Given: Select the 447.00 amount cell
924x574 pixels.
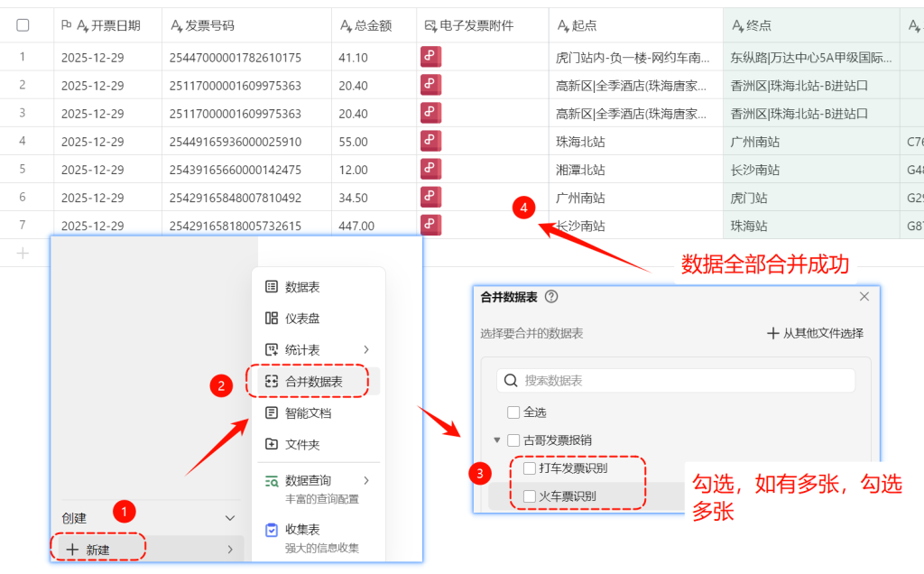Looking at the screenshot, I should pos(374,226).
